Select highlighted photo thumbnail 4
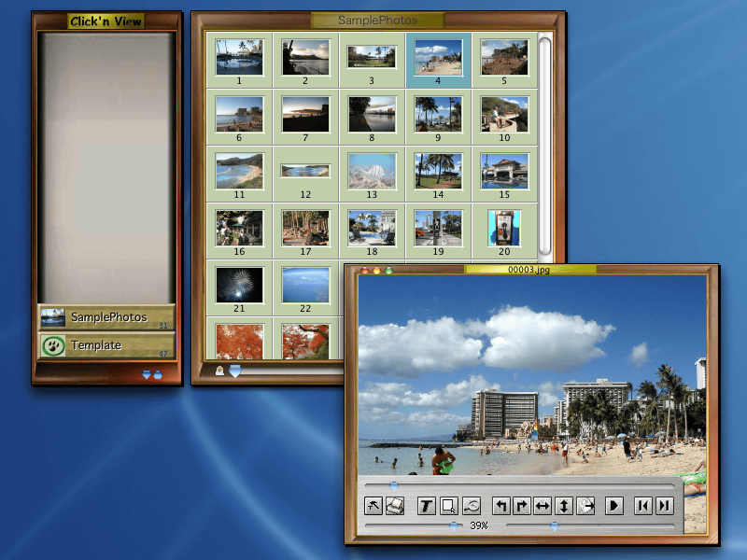747x560 pixels. coord(438,61)
